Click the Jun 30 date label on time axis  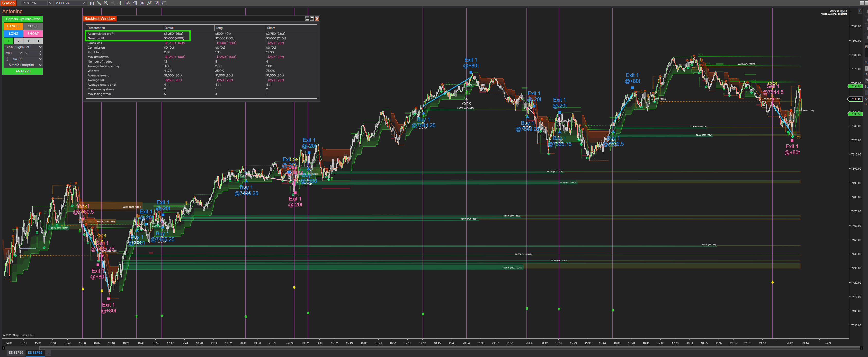[x=290, y=343]
